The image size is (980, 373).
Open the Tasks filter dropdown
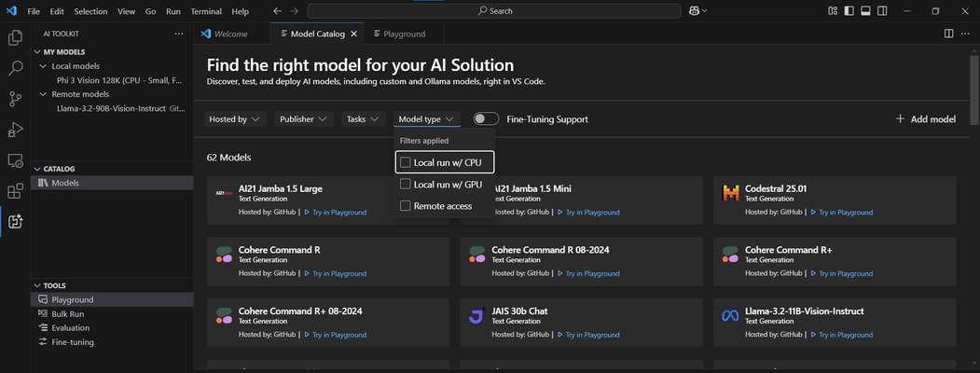click(x=363, y=118)
